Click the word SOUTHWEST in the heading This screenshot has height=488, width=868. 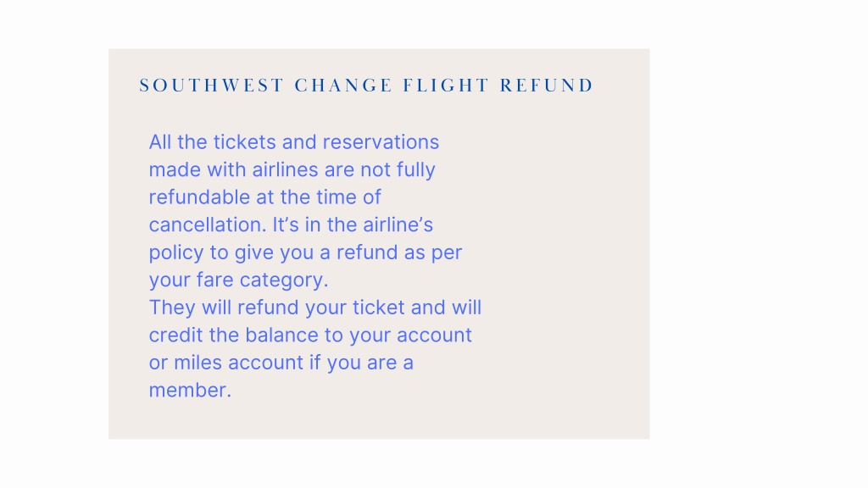tap(211, 86)
